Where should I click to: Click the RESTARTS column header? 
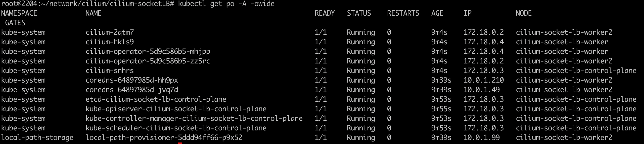click(403, 13)
